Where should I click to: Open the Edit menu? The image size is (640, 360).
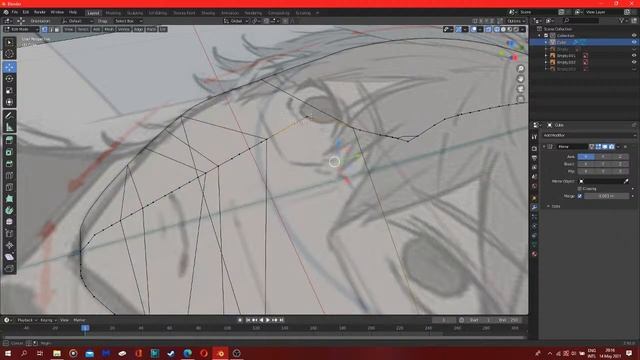pos(26,12)
